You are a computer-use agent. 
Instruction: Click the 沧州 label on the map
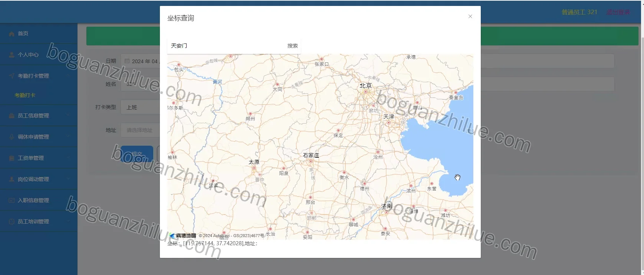(x=378, y=157)
